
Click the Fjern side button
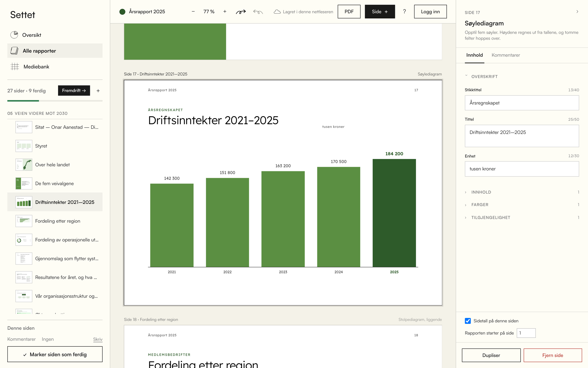552,355
